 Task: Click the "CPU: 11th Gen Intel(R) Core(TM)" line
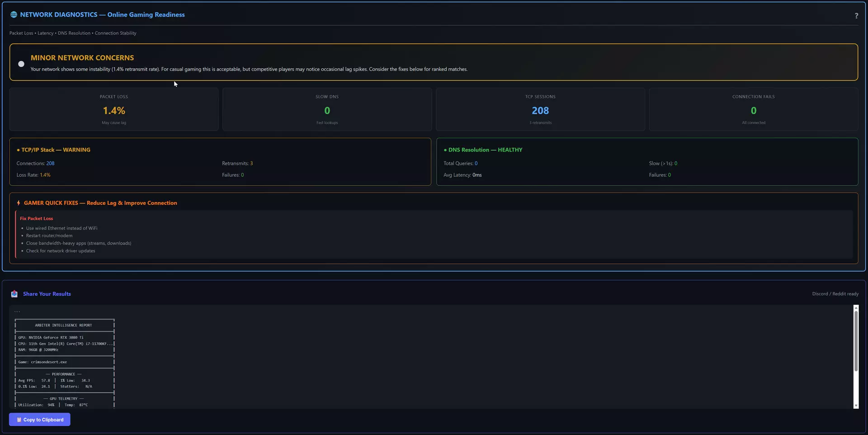point(66,344)
